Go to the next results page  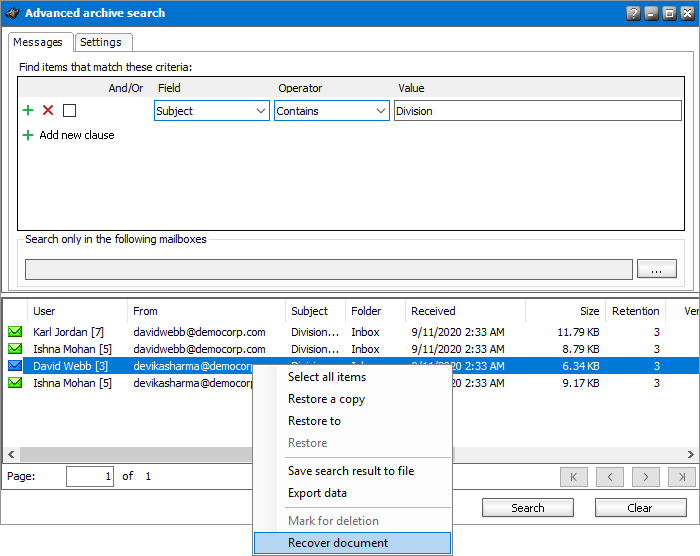[x=646, y=477]
